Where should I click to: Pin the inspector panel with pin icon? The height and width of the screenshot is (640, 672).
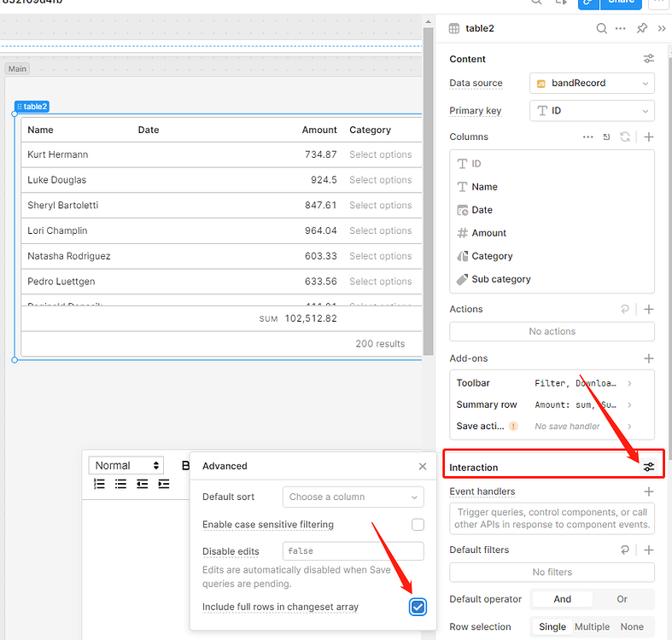click(x=641, y=28)
